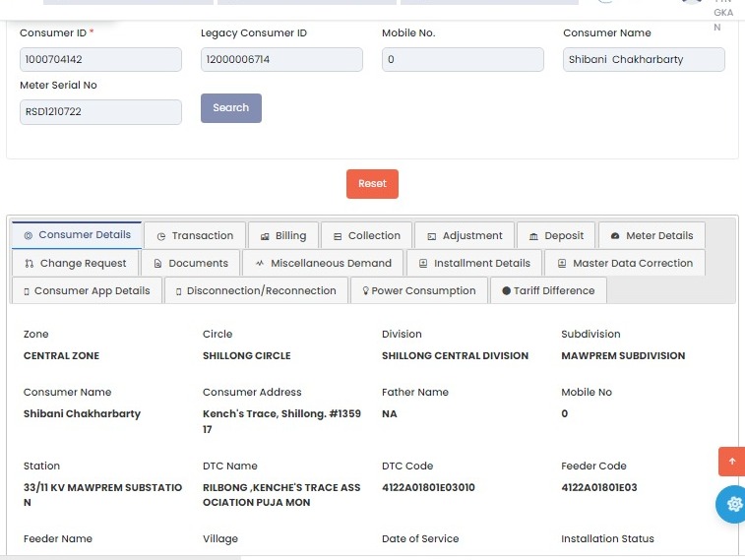Open the Transaction tab
Viewport: 745px width, 560px height.
(195, 236)
